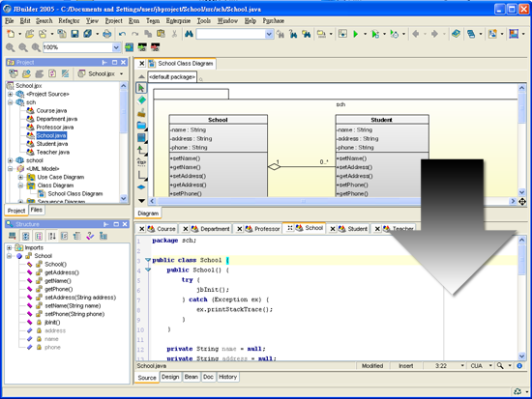Open the Refactor menu
The image size is (532, 399).
(69, 21)
